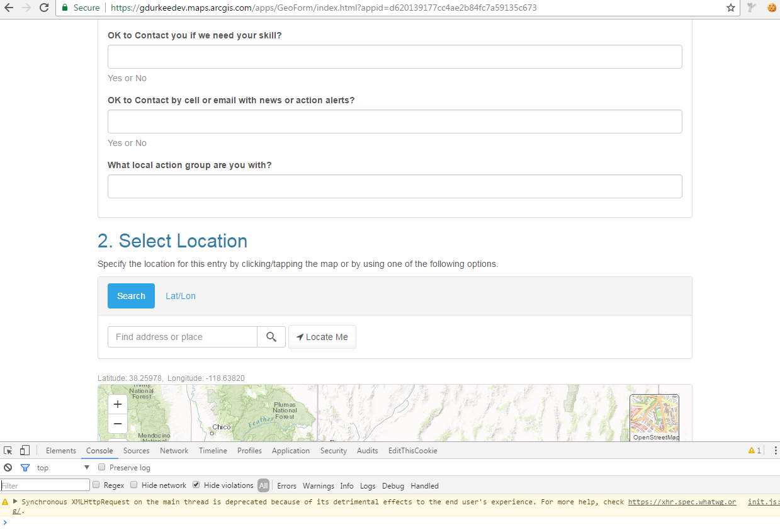Click the magnifier search button
This screenshot has height=532, width=780.
coord(271,337)
